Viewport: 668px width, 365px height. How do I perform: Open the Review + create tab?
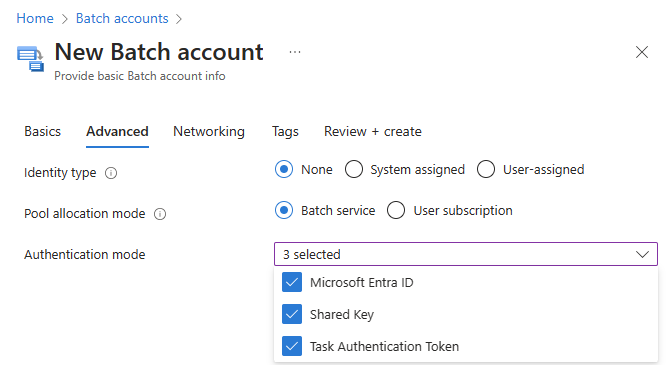click(373, 132)
